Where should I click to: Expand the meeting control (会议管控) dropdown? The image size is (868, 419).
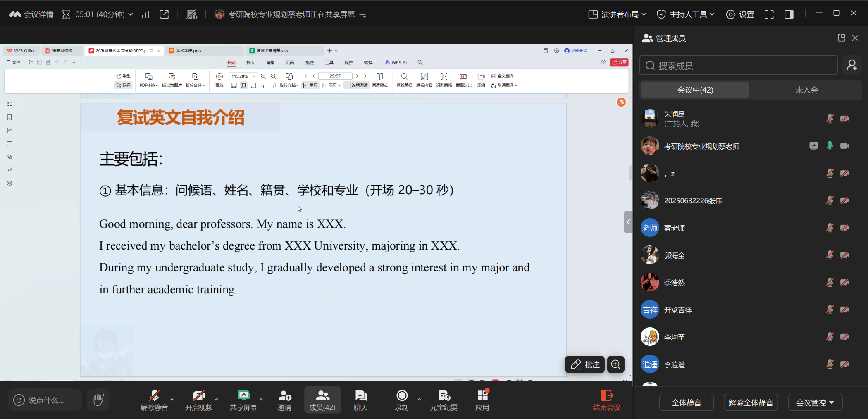pos(815,402)
